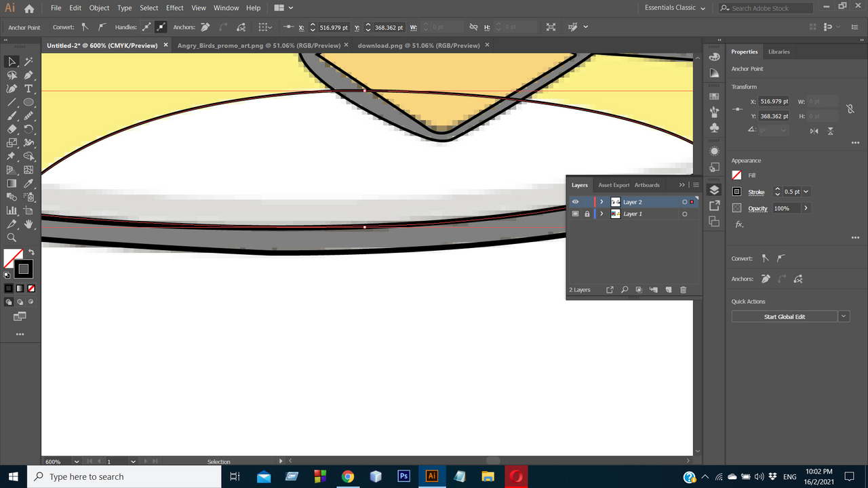Expand Layer 2 sublayers
The height and width of the screenshot is (488, 868).
click(601, 202)
